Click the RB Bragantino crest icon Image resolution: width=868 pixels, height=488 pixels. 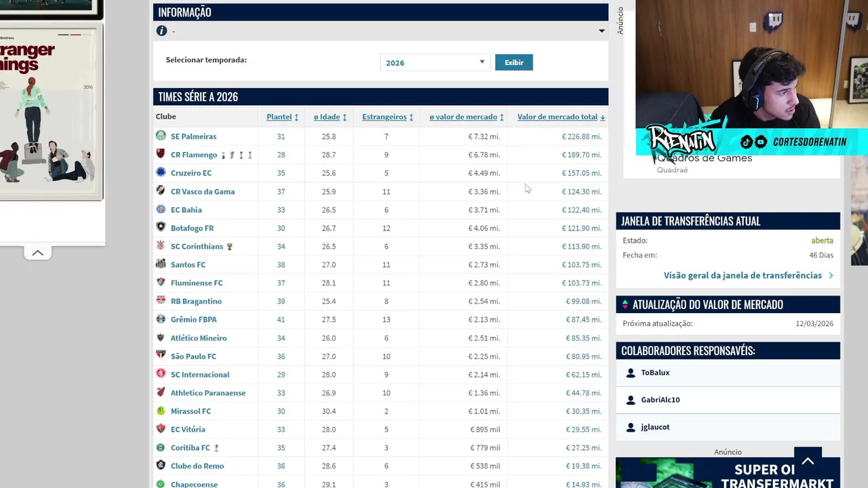click(x=161, y=300)
